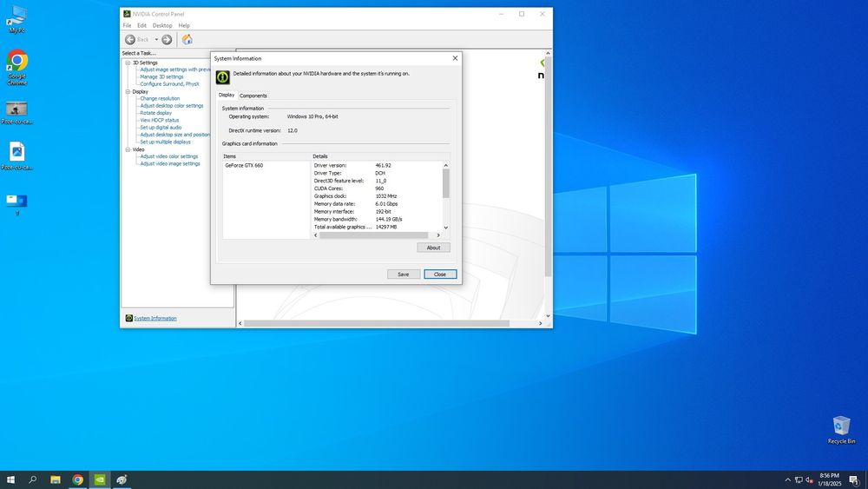
Task: Click the Details list scroll down arrow
Action: point(445,228)
